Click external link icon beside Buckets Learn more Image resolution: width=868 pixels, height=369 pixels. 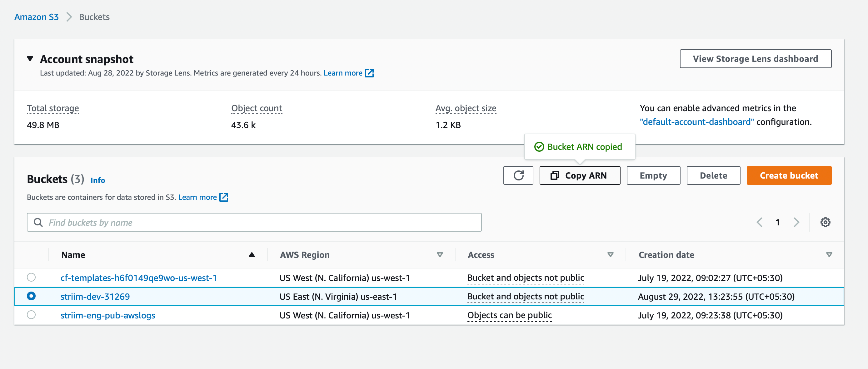(x=224, y=197)
